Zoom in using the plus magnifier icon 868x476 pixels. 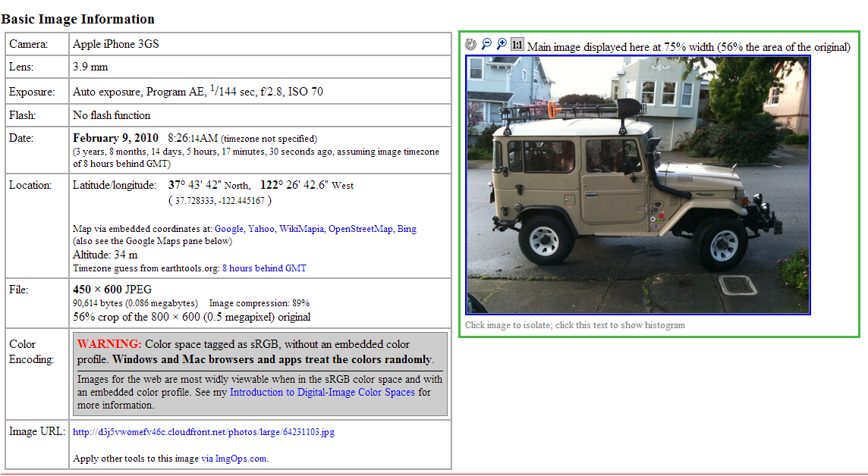click(x=502, y=45)
